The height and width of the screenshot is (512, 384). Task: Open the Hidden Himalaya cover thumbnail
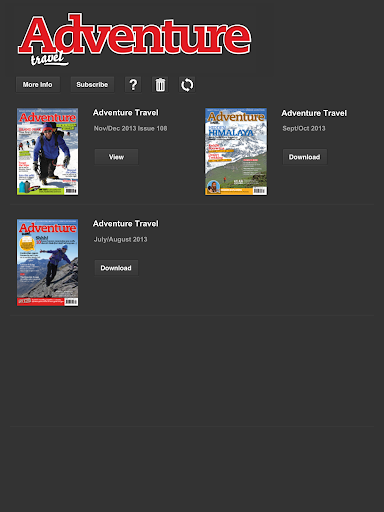(236, 151)
